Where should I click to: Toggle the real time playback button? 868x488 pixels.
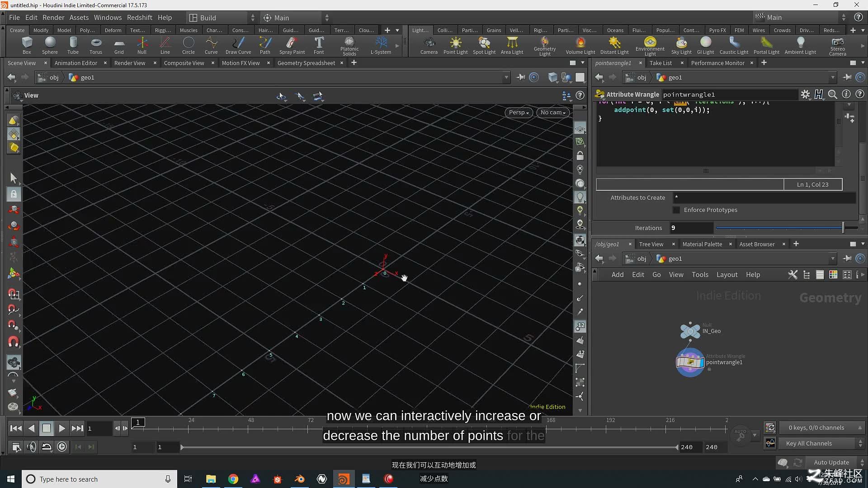coord(62,447)
